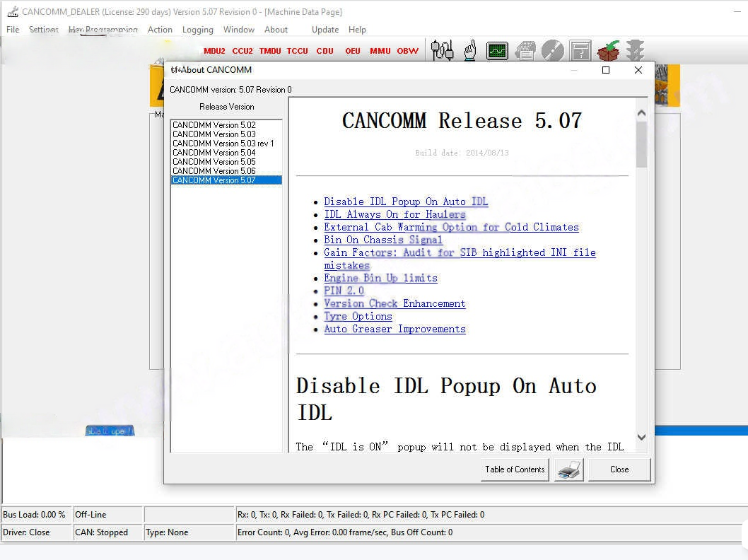Screen dimensions: 748x560
Task: Open the Action menu
Action: click(x=160, y=30)
